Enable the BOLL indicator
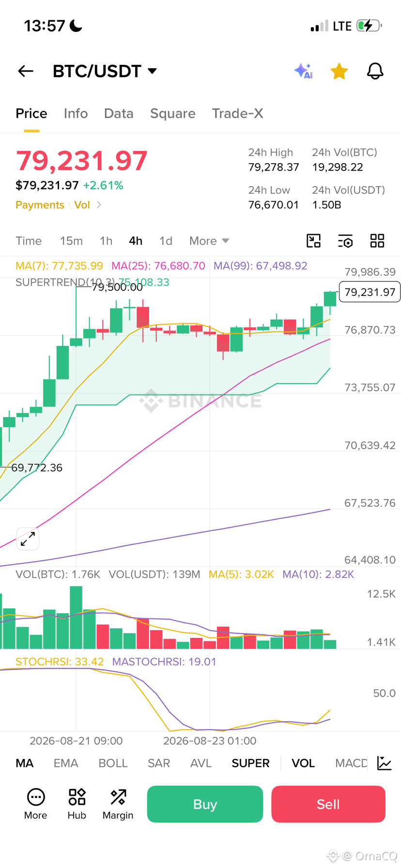 point(113,763)
